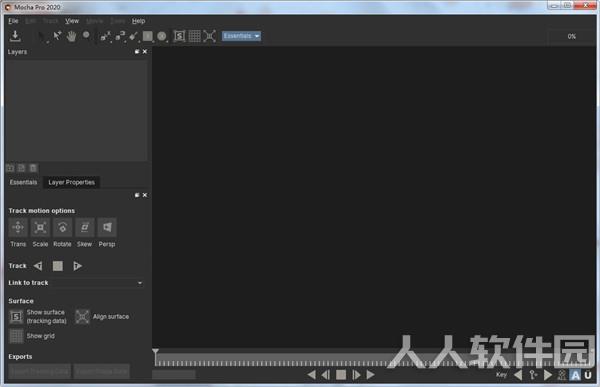Click the Track backwards button
This screenshot has height=387, width=600.
coord(38,266)
